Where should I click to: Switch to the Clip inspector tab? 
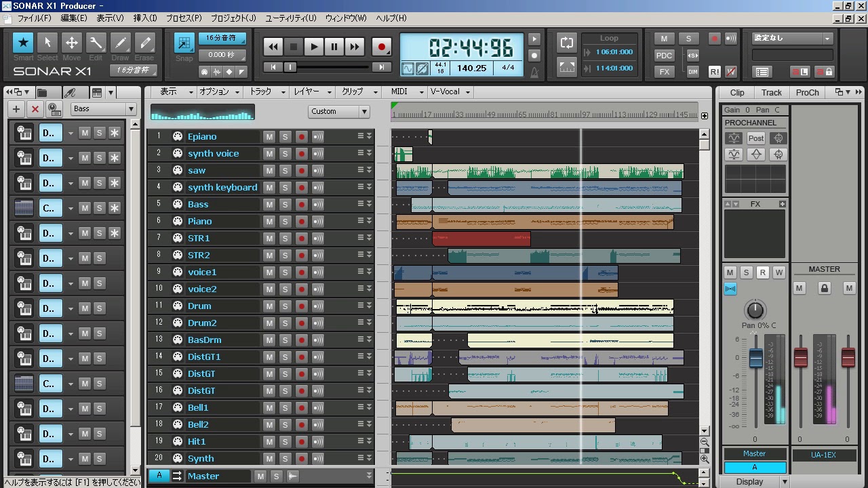click(737, 93)
